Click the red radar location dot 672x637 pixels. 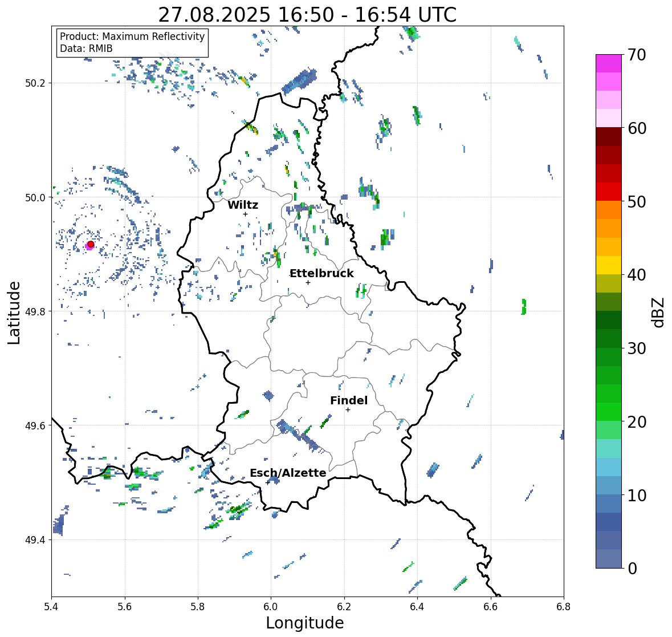click(91, 244)
